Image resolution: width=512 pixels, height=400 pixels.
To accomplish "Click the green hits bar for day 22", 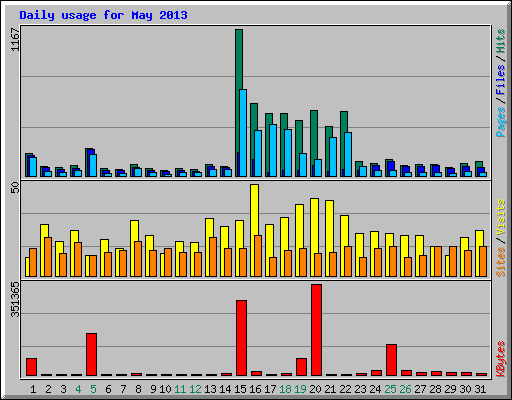I will 344,122.
